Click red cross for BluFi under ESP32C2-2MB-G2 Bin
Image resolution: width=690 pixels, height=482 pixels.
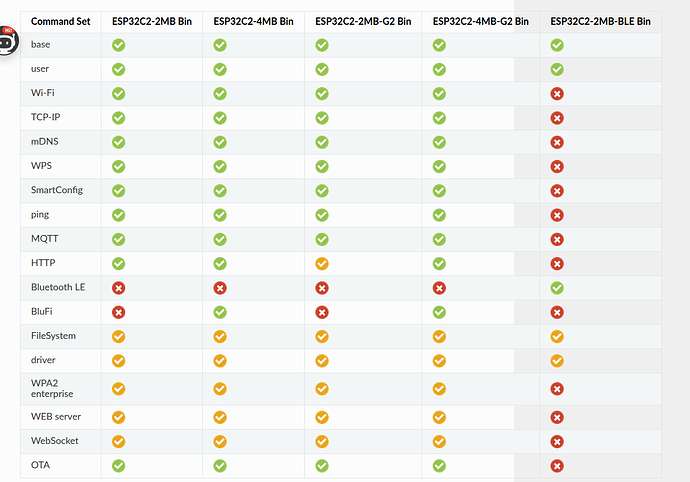tap(322, 311)
